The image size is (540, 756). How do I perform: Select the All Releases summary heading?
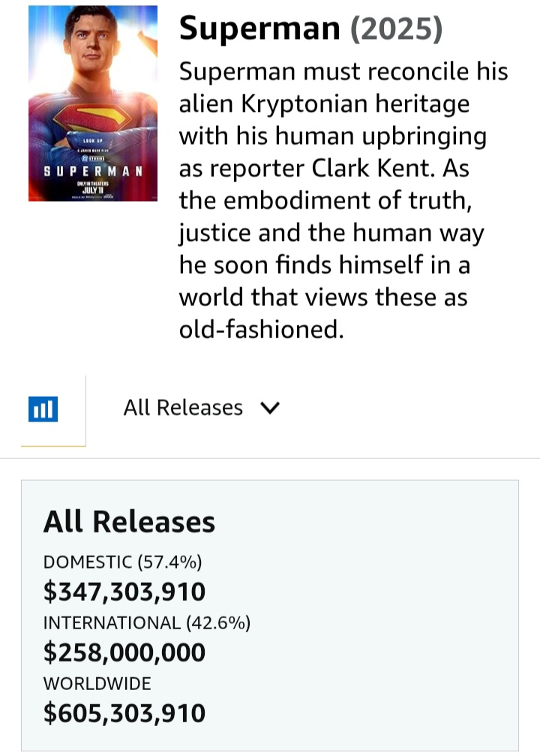pos(129,522)
